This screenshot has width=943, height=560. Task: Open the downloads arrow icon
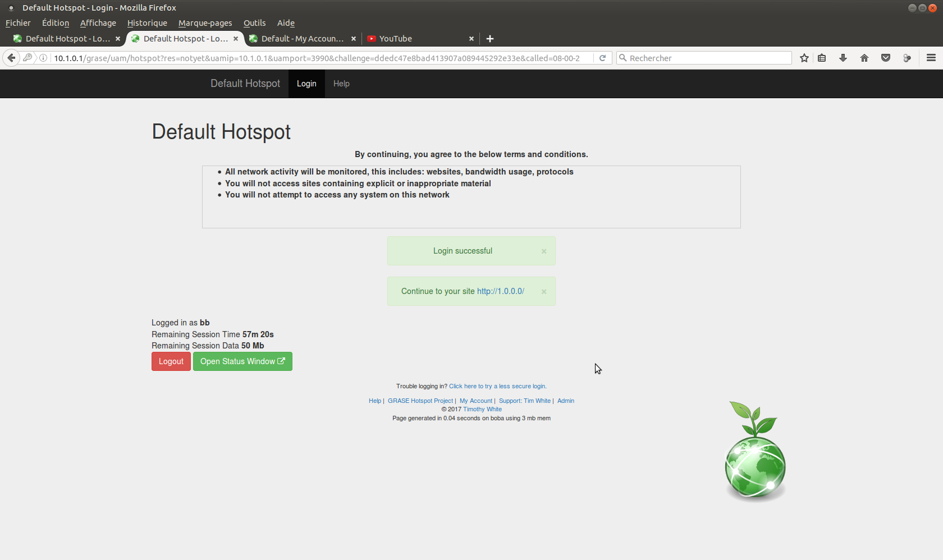click(x=843, y=58)
